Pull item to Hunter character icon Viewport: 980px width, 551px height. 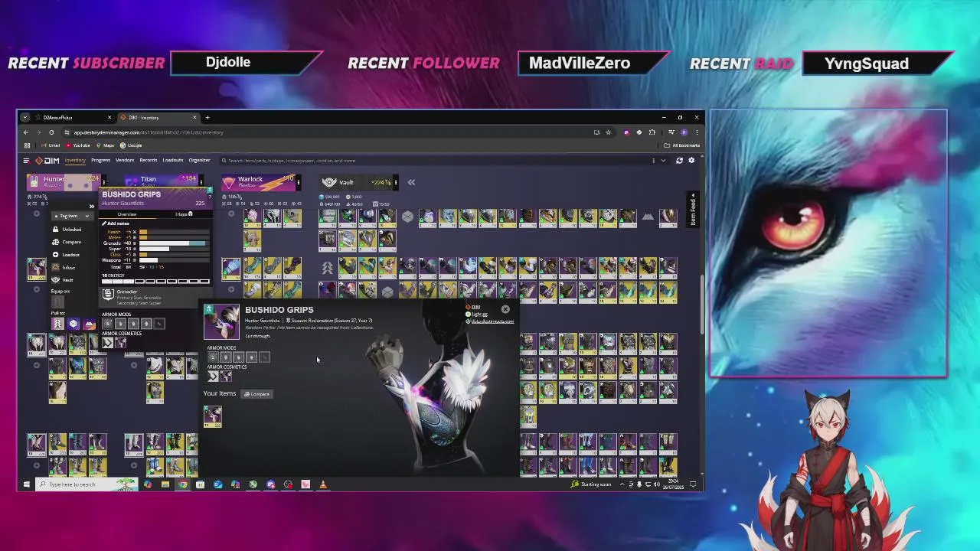click(x=57, y=324)
